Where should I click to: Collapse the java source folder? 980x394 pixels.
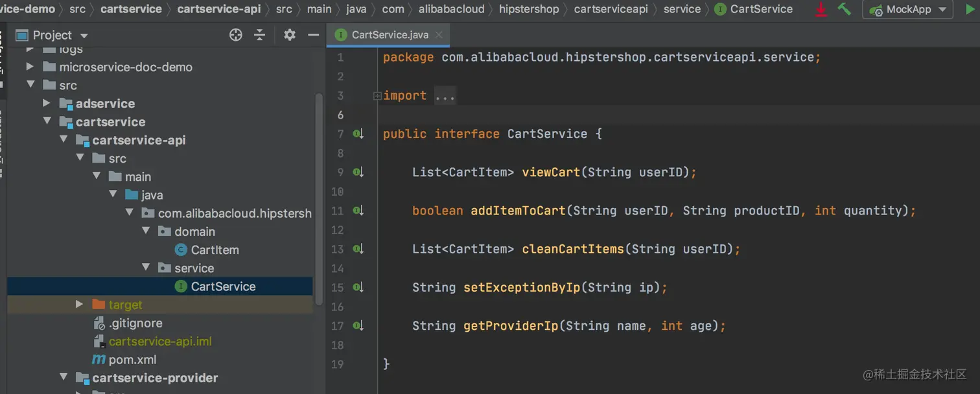pyautogui.click(x=113, y=194)
